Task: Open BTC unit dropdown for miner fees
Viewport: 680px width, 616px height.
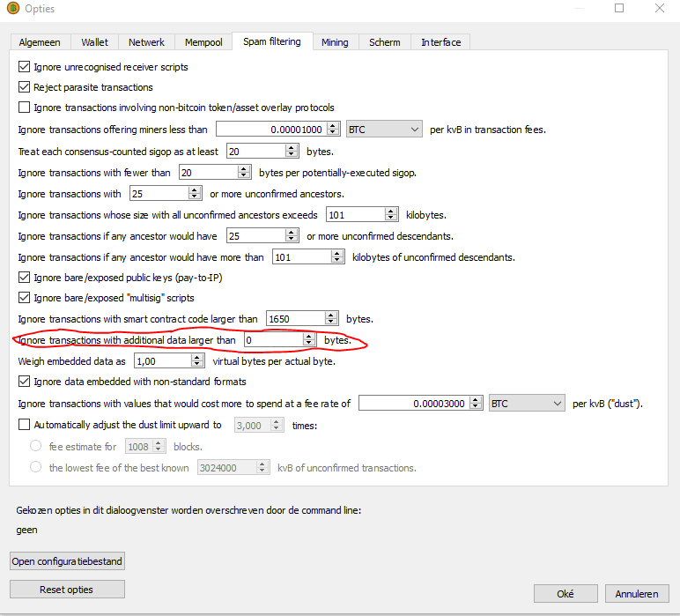Action: 385,130
